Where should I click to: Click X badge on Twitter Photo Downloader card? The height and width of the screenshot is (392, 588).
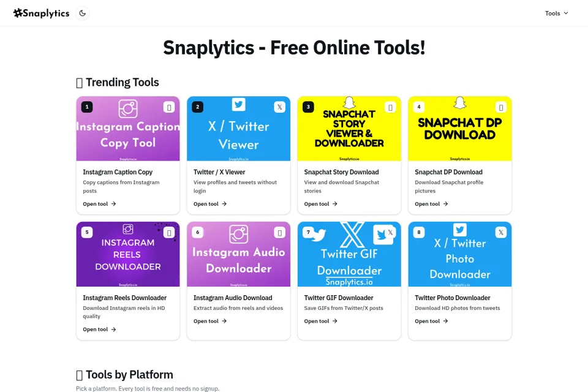(501, 233)
